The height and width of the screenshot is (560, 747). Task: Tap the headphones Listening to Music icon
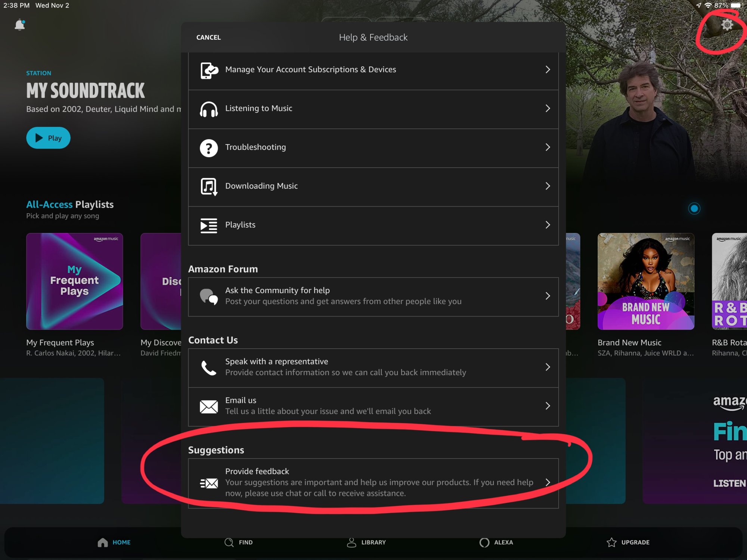pos(208,109)
